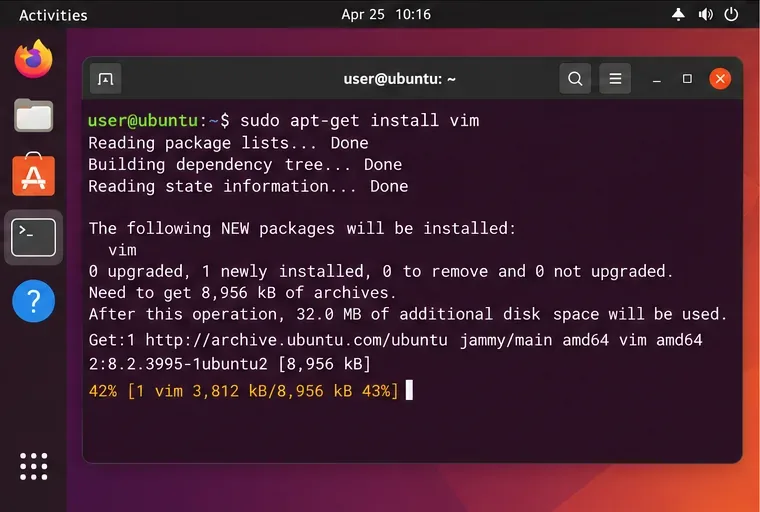Minimize the terminal window

coord(657,80)
